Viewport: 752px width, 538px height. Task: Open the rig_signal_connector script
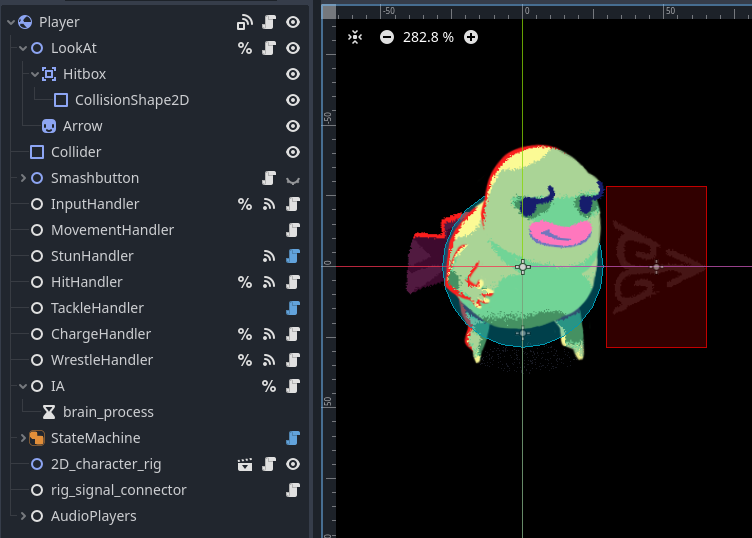point(293,490)
